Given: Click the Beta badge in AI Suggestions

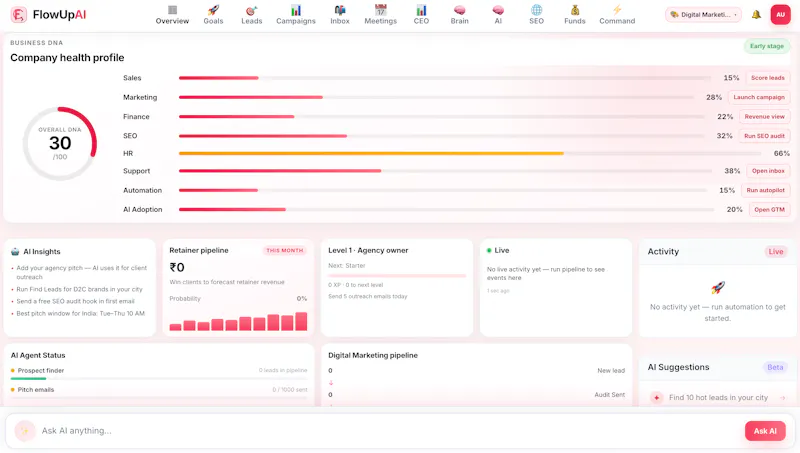Looking at the screenshot, I should tap(775, 367).
